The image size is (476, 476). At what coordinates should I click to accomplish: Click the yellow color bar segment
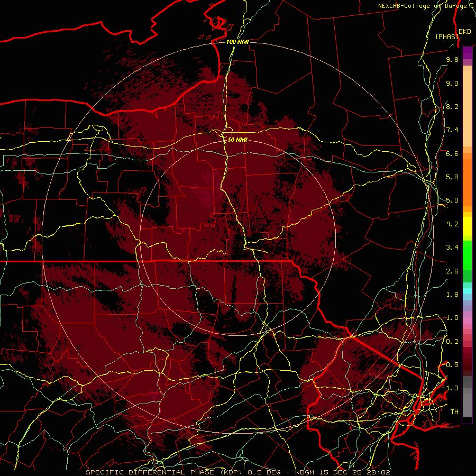click(467, 226)
